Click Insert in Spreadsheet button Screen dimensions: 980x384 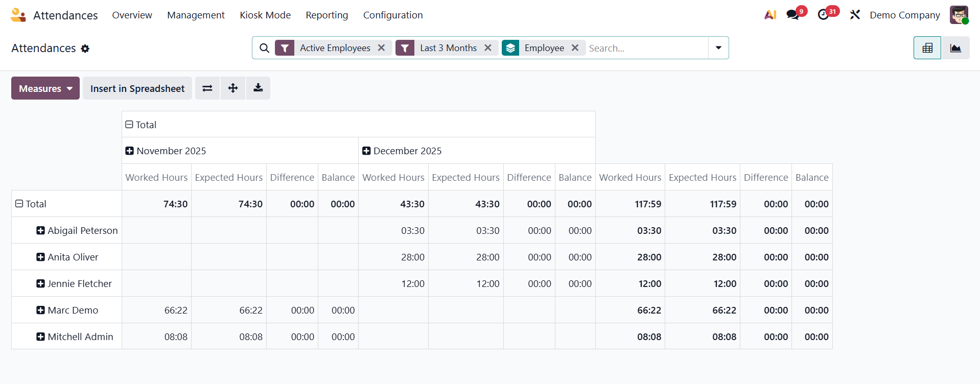coord(137,88)
